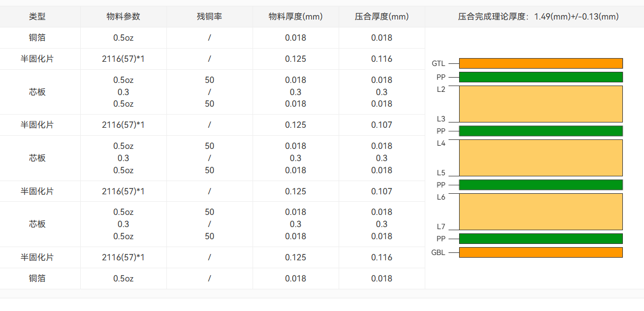Select green PP bar between GTL and L2
The image size is (644, 311).
coord(540,77)
